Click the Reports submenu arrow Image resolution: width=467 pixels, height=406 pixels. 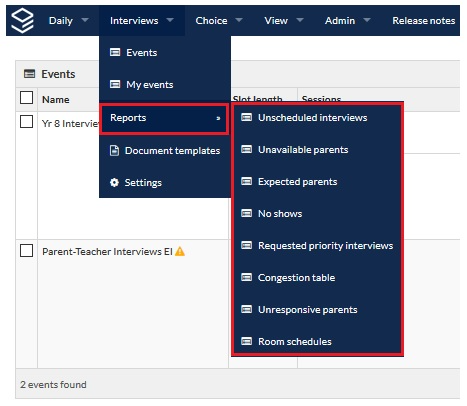click(x=218, y=118)
